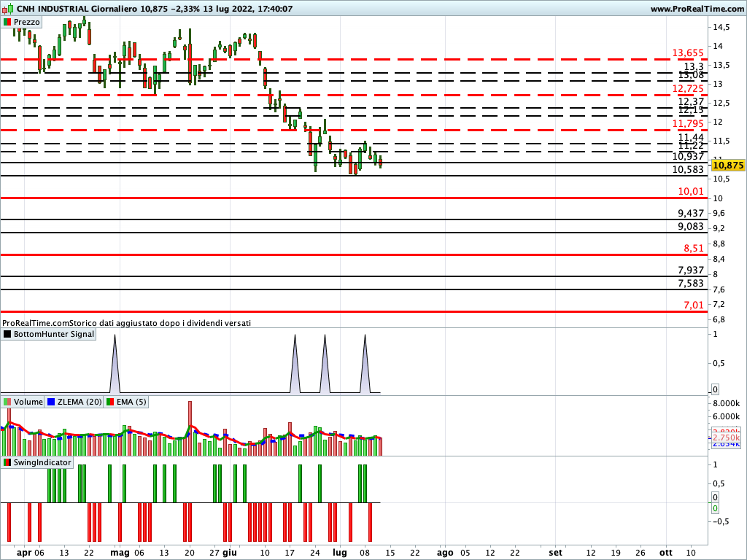Screen dimensions: 747x560
Task: Open the www.ProRealTime.com link
Action: pyautogui.click(x=698, y=9)
